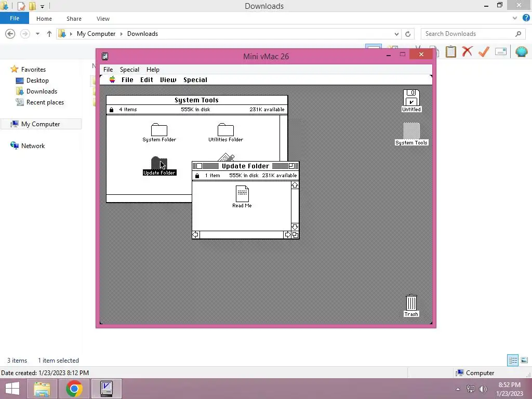532x399 pixels.
Task: Select Recent places in navigation pane
Action: tap(45, 102)
